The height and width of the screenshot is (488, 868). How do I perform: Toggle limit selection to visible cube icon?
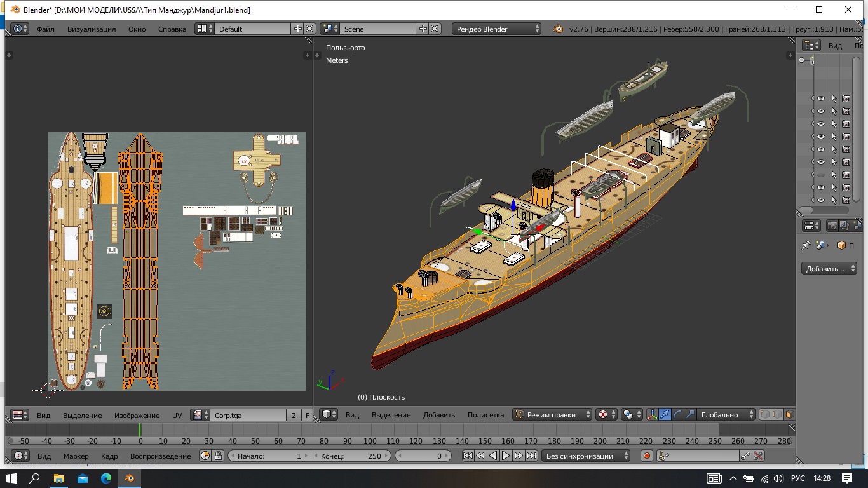tap(789, 415)
